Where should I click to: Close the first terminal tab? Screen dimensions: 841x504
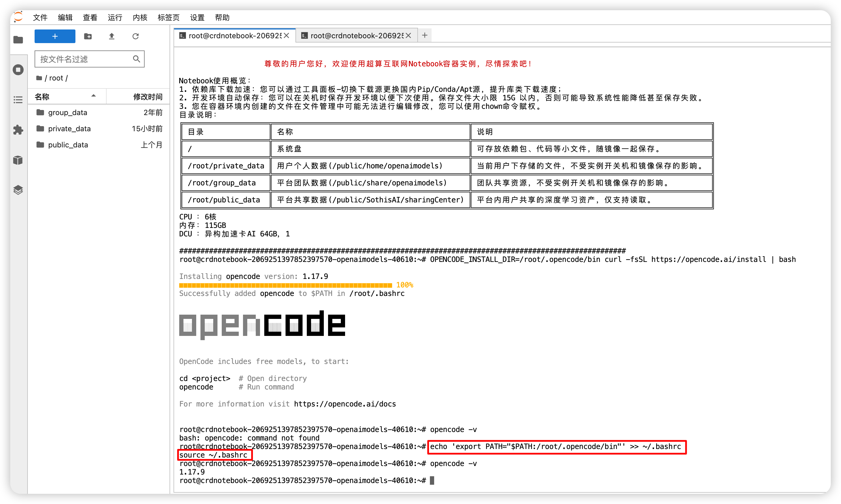point(287,36)
